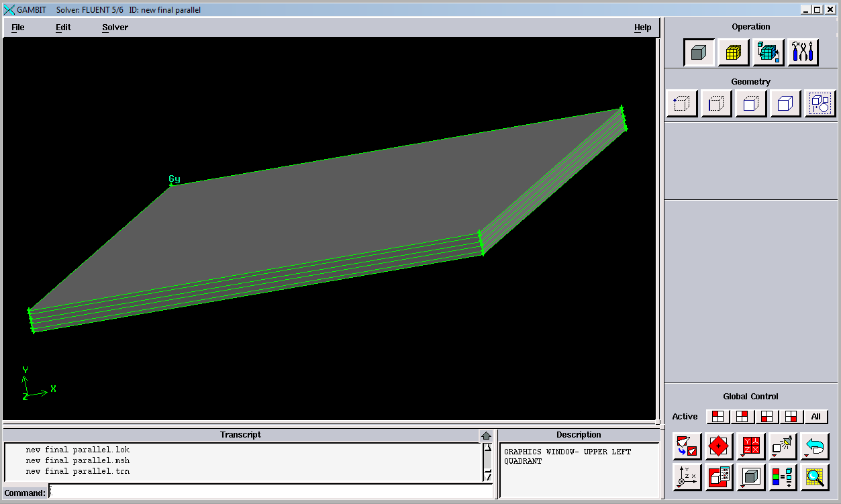The image size is (841, 504).
Task: Select the Geometry operation cube icon
Action: coord(699,52)
